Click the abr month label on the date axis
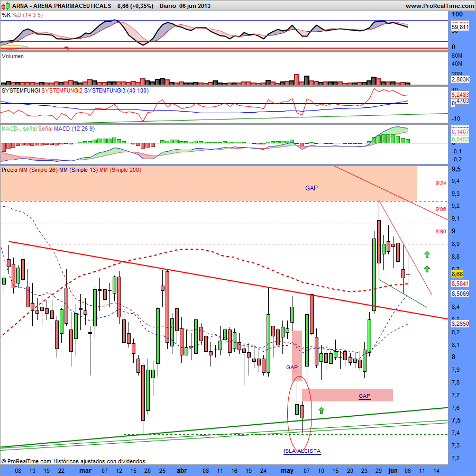Screen dimensions: 476x476 pyautogui.click(x=181, y=471)
